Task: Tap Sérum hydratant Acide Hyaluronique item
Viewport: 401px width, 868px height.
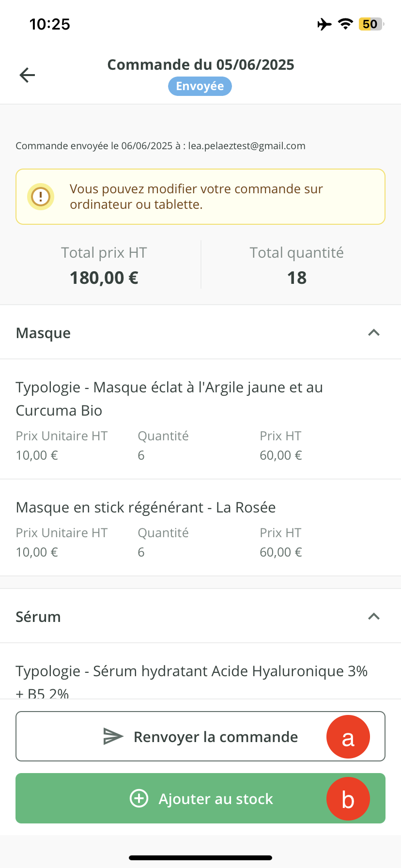Action: 191,671
